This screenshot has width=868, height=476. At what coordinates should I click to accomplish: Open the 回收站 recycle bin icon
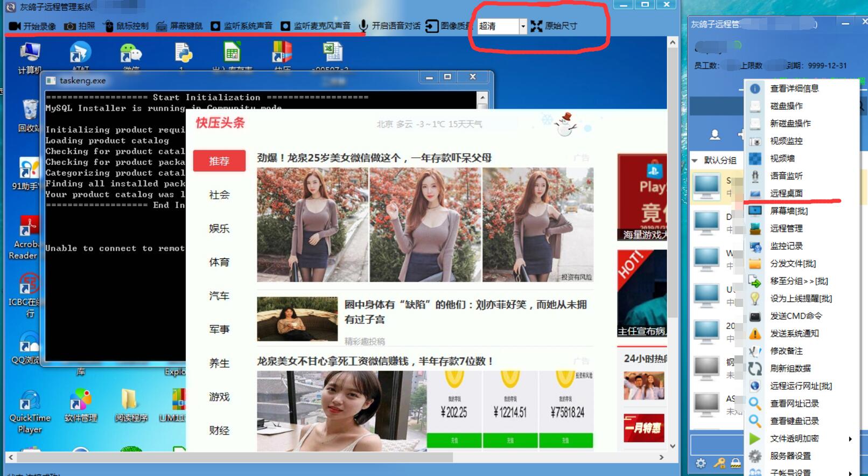pos(30,115)
